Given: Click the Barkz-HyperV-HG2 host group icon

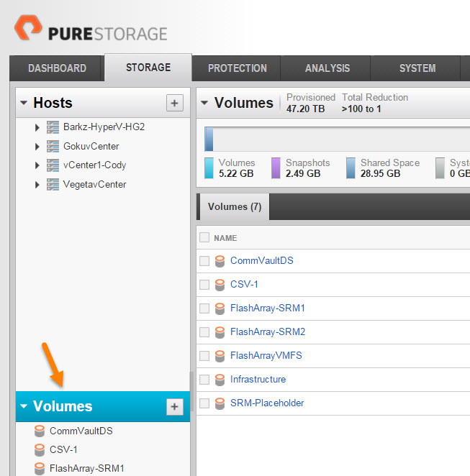Looking at the screenshot, I should tap(53, 127).
